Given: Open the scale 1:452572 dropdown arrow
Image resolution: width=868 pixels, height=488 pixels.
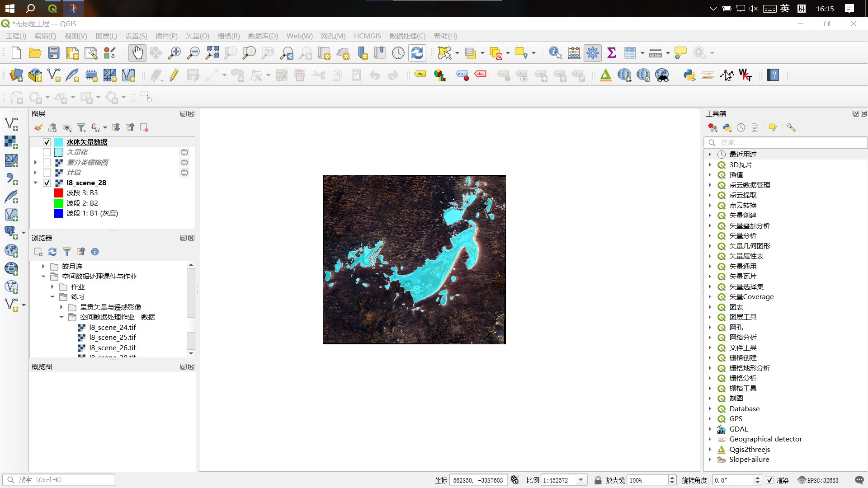Looking at the screenshot, I should point(581,480).
